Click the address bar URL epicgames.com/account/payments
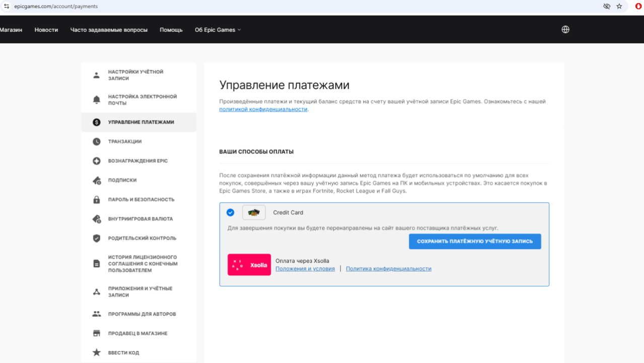The width and height of the screenshot is (644, 363). point(56,7)
